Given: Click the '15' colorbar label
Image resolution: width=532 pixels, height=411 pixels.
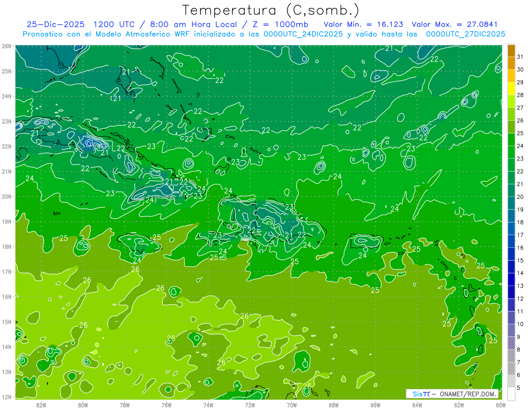Looking at the screenshot, I should (x=520, y=260).
